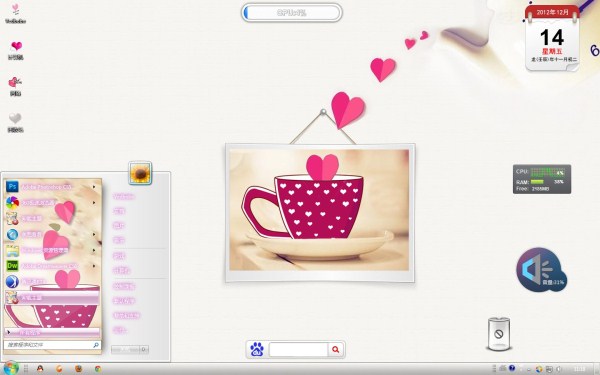
Task: Open Adobe Dreamweaver from the Start menu
Action: coord(52,266)
